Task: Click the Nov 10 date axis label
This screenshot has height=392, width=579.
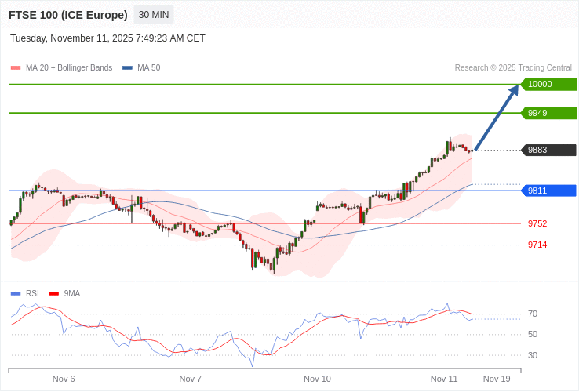Action: pos(317,379)
